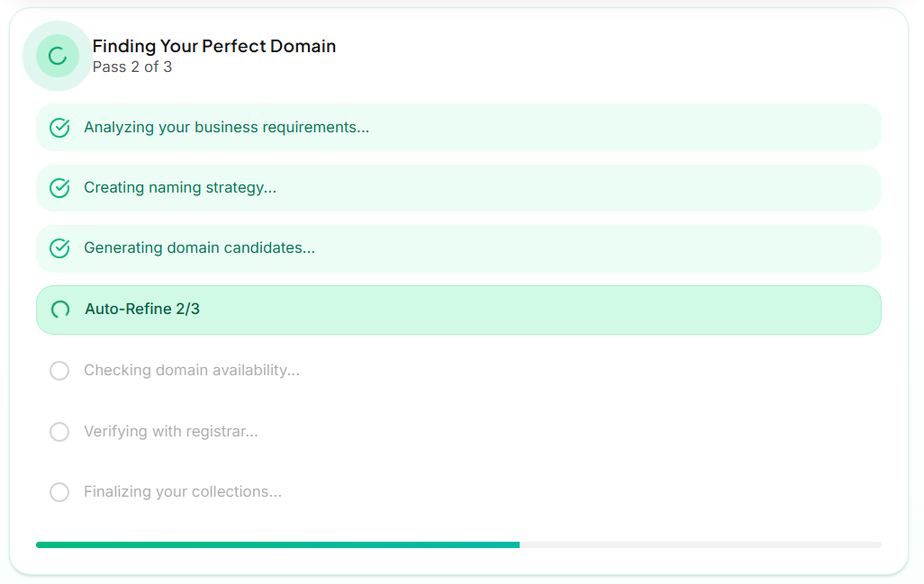Click the spinner icon in Auto-Refine 2/3 row

(x=60, y=310)
